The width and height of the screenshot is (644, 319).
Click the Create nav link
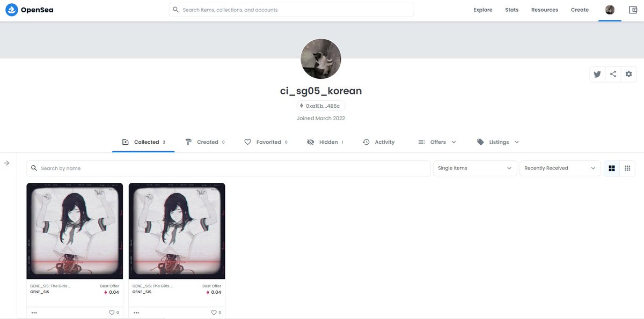tap(580, 10)
